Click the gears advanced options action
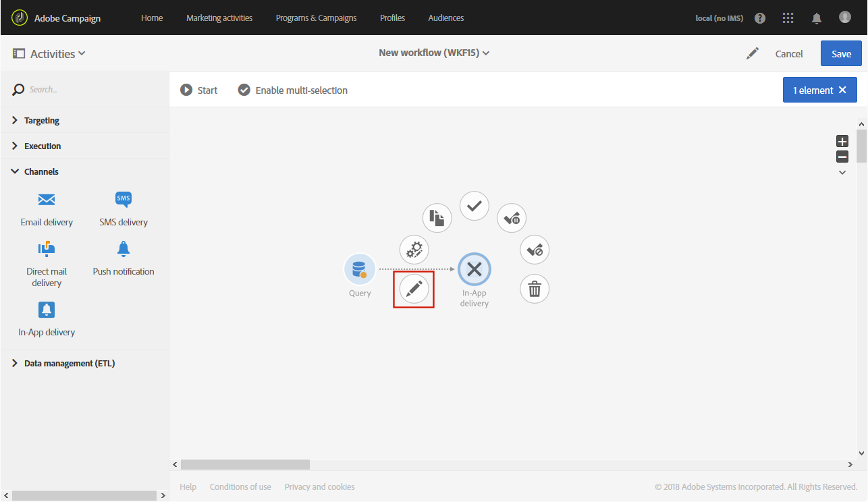 [x=414, y=250]
